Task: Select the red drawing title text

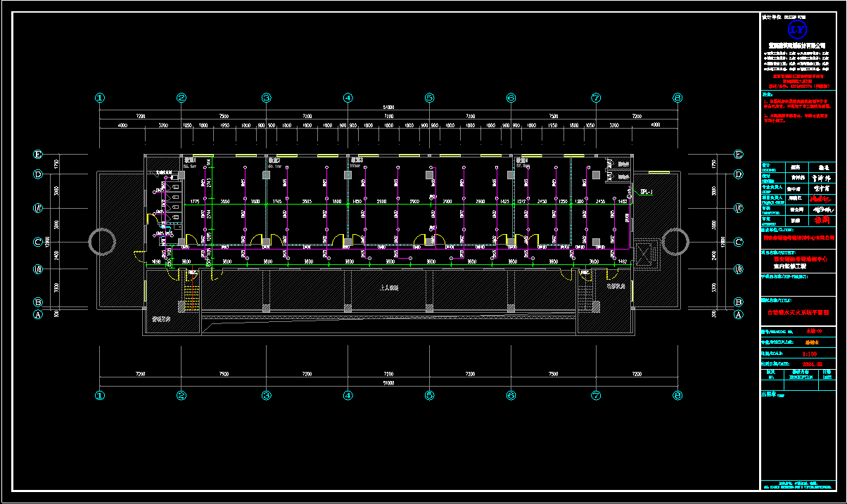Action: pos(797,311)
